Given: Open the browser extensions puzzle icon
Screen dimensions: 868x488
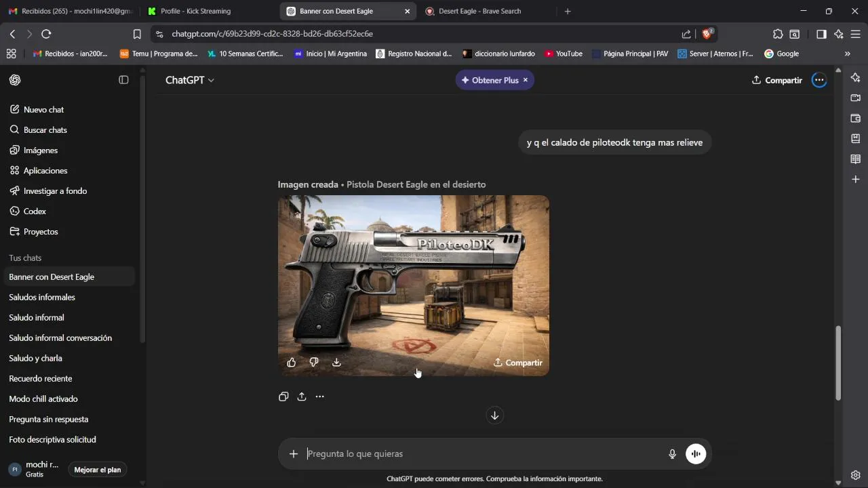Looking at the screenshot, I should [x=778, y=34].
